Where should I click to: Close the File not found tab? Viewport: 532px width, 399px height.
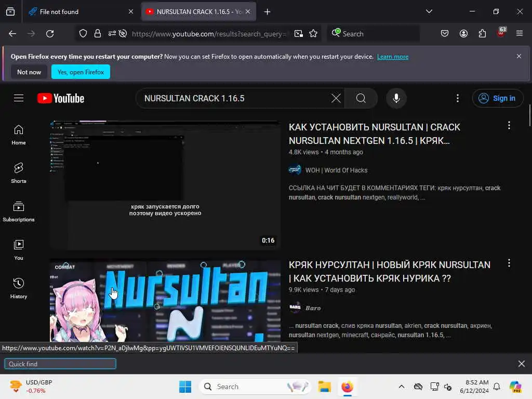click(x=131, y=11)
